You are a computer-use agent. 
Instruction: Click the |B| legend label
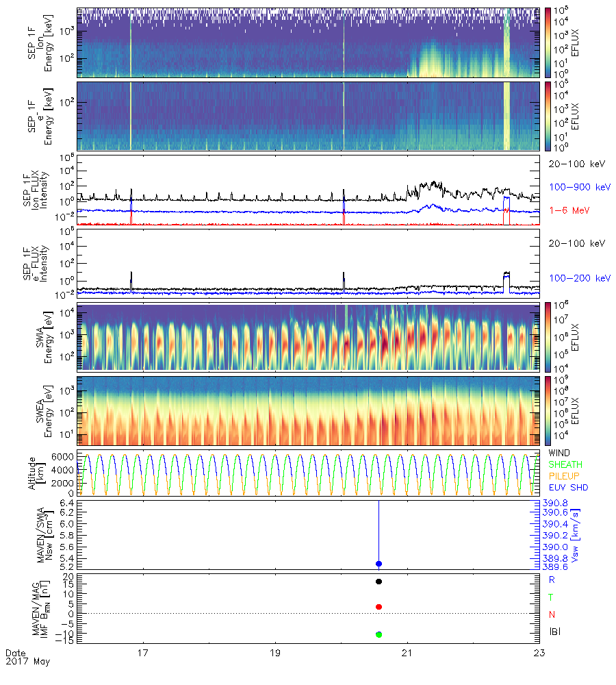point(554,631)
